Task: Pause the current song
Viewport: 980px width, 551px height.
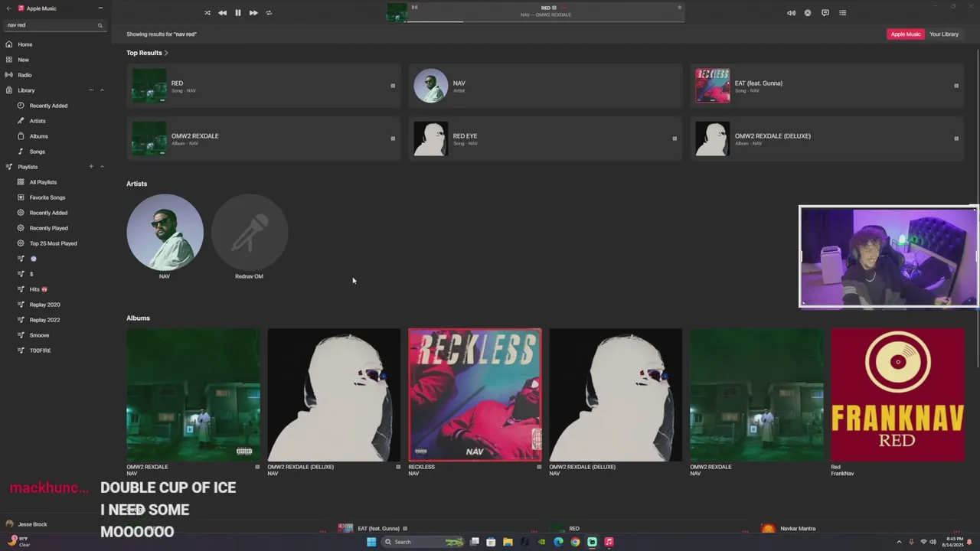Action: point(237,13)
